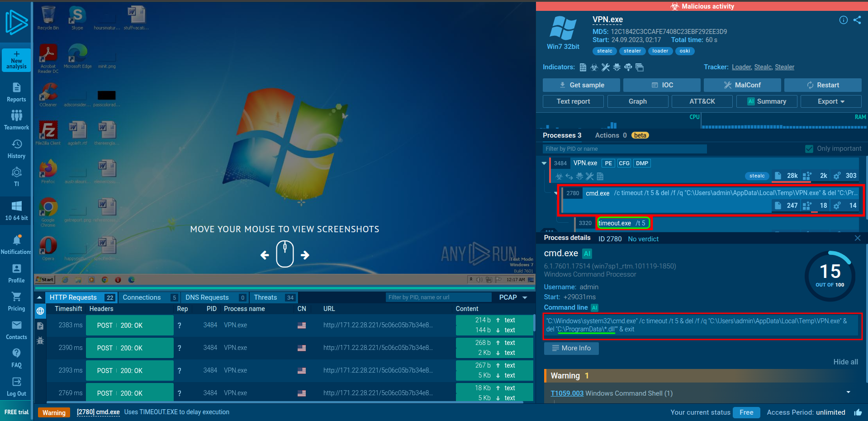
Task: Click the share icon near VPN.exe
Action: (x=857, y=20)
